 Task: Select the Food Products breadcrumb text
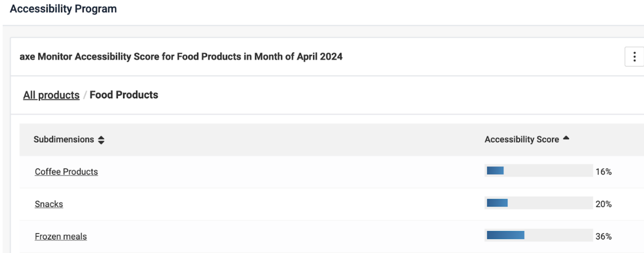click(124, 95)
